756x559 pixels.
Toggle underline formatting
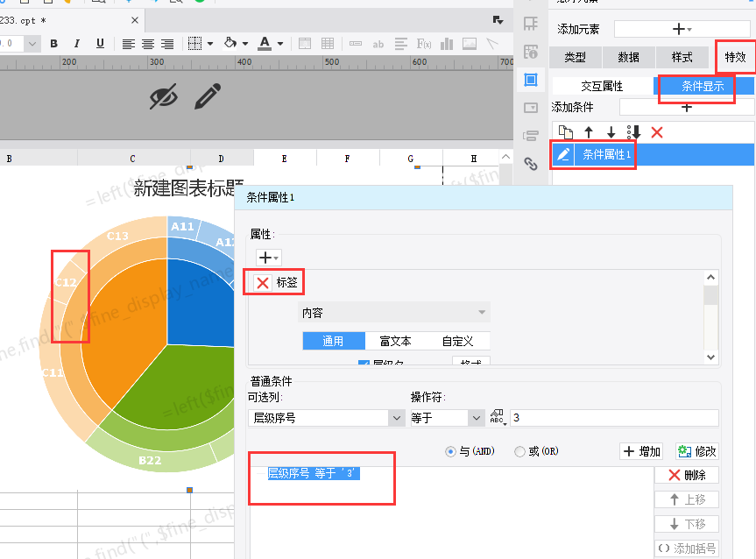pos(100,44)
